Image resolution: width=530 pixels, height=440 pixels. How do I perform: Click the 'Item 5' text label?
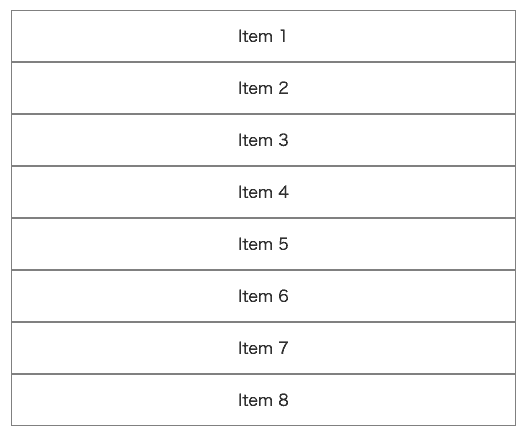[263, 244]
